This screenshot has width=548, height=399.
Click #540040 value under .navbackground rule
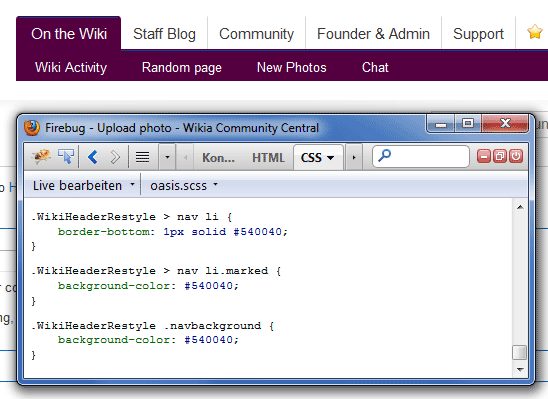click(208, 340)
